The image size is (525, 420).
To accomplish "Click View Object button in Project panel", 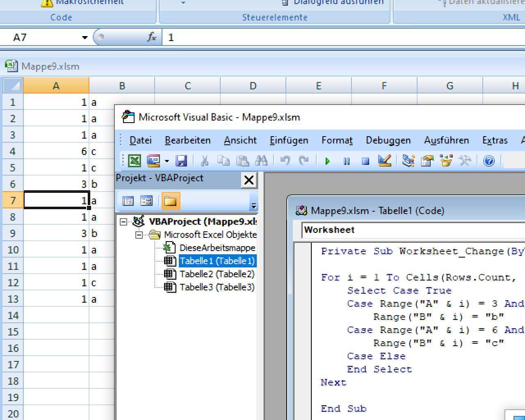I will click(146, 201).
